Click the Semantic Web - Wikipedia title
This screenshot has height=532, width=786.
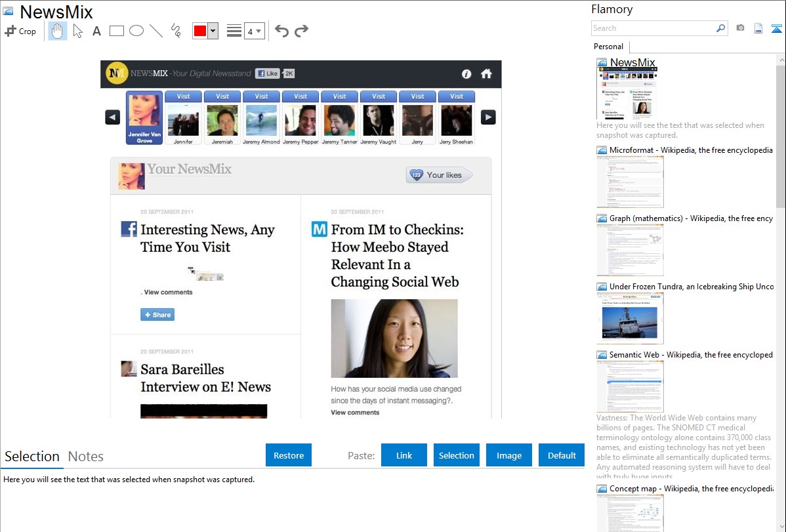tap(692, 355)
